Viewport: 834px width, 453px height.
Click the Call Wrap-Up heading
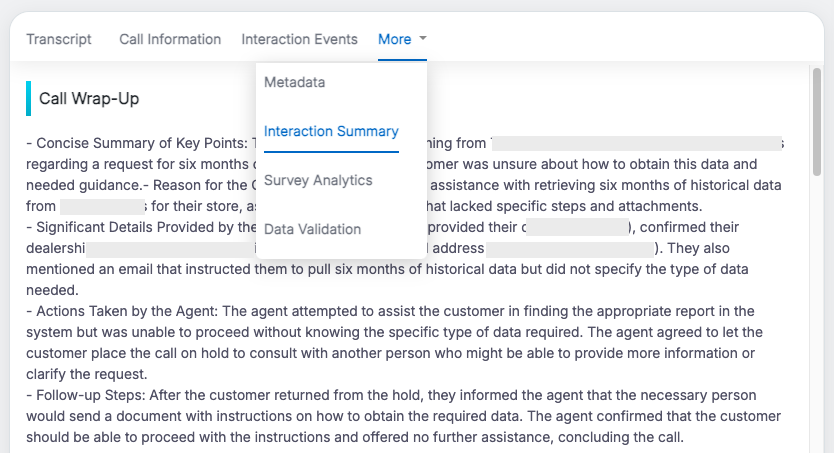pos(89,98)
